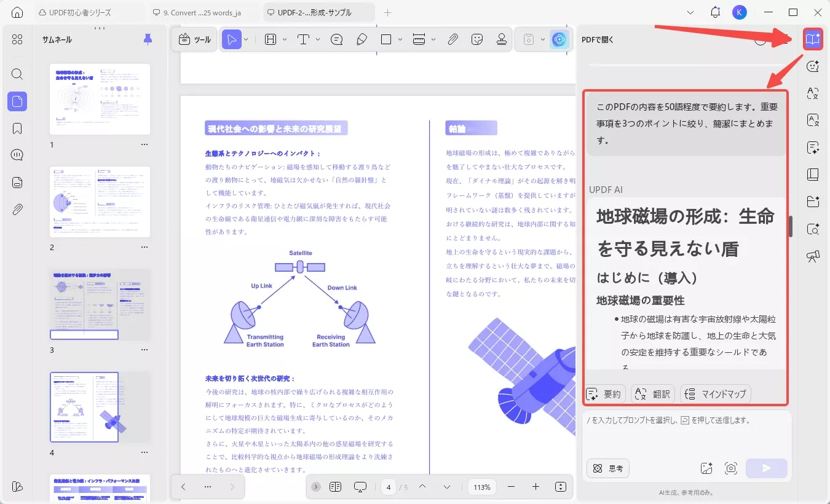Click the マインドマップ button
The image size is (830, 504).
(715, 393)
